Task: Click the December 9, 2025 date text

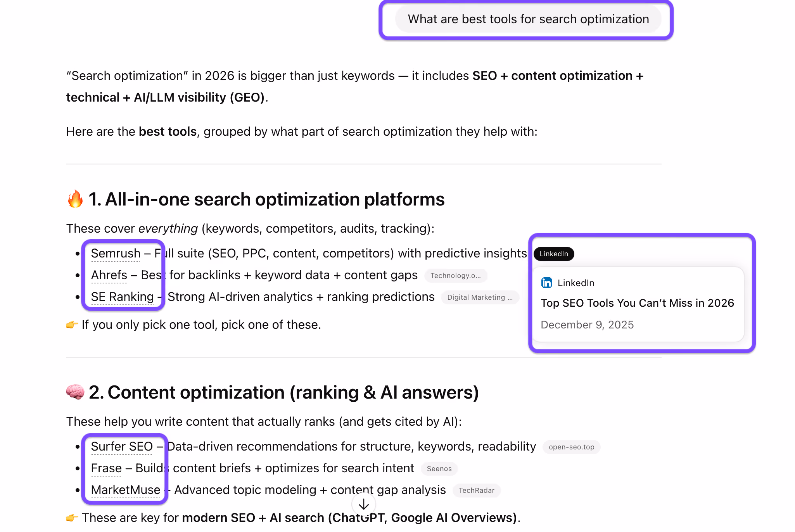Action: coord(587,325)
